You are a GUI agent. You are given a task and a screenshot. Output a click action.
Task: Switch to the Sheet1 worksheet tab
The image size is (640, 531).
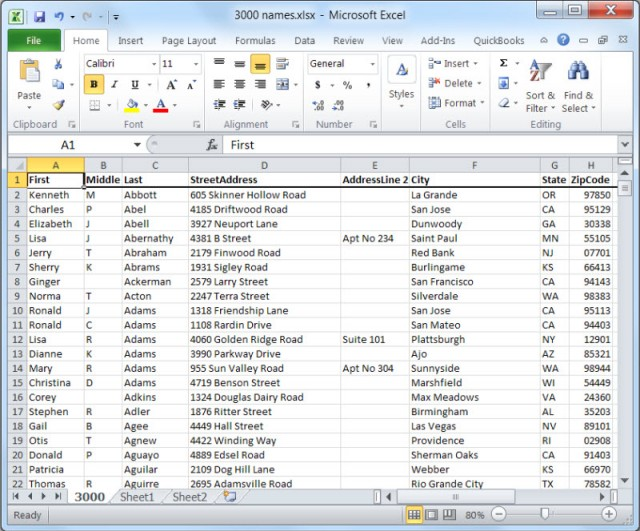click(x=137, y=497)
